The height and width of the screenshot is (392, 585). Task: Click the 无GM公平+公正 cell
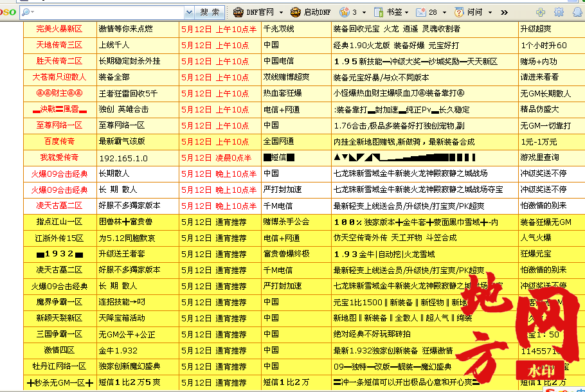[127, 335]
